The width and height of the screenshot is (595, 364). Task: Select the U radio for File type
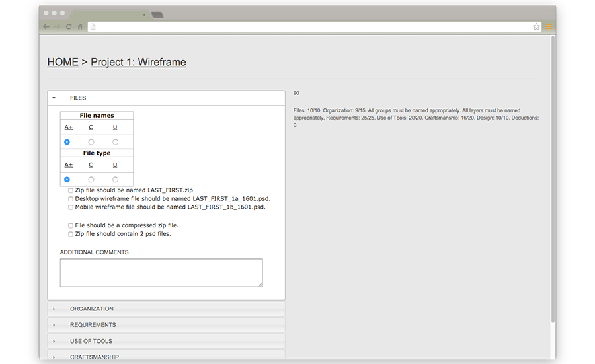115,180
